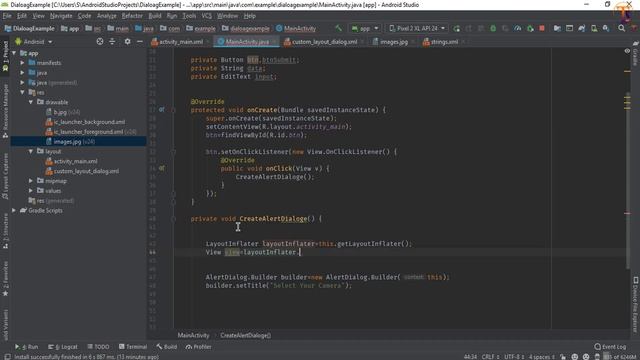Click the Collapse All icon in the Project panel
Viewport: 640px width, 360px height.
(112, 41)
